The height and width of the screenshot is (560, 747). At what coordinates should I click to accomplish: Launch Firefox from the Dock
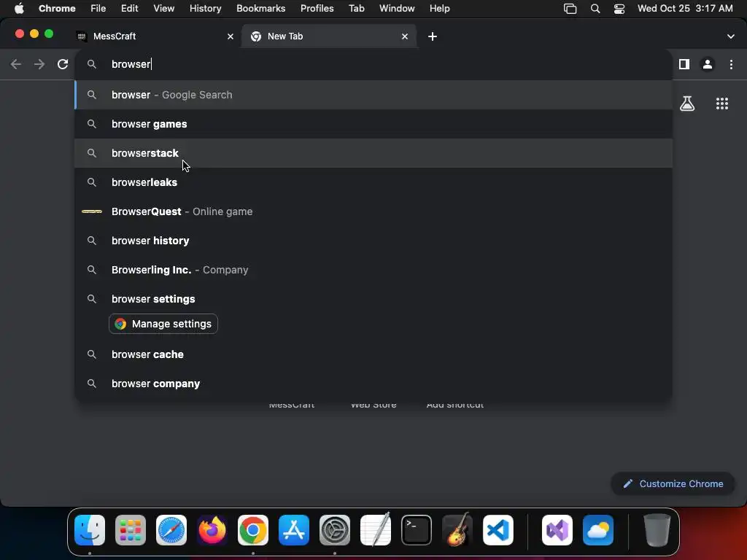pos(212,529)
